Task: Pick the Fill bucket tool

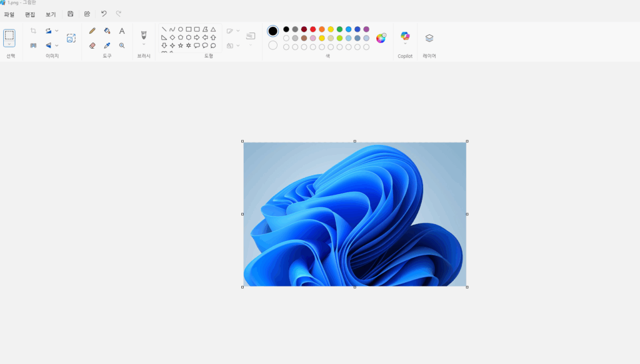Action: [107, 31]
